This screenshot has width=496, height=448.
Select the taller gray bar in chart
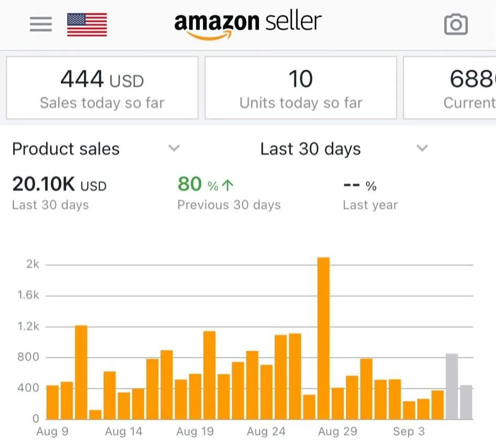[451, 386]
